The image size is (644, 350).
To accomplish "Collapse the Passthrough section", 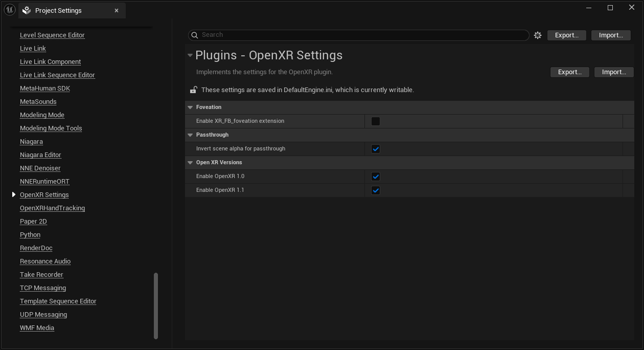I will (x=190, y=135).
